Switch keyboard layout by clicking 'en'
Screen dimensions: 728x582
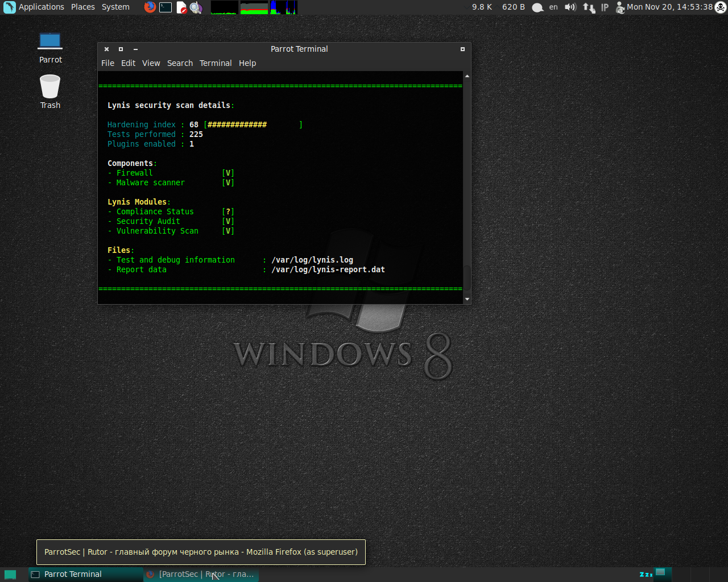click(553, 7)
